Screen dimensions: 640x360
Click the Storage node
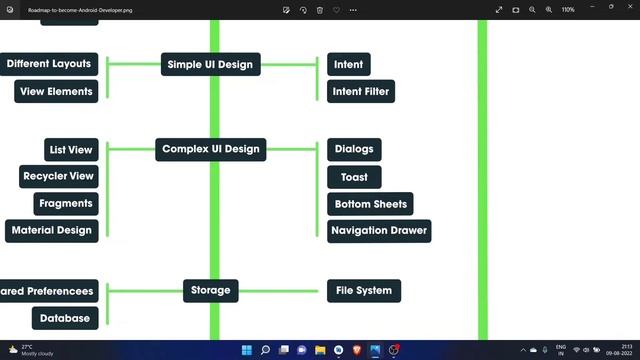click(x=211, y=291)
